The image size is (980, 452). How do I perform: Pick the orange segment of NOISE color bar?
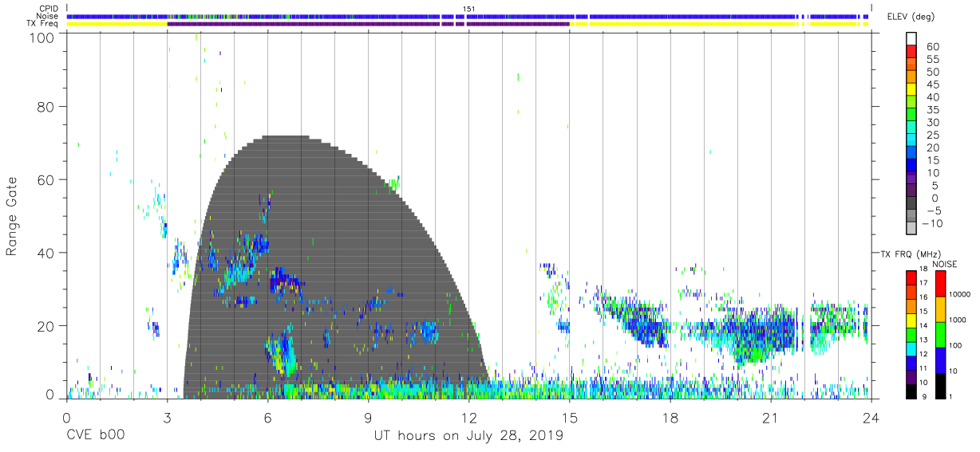(x=941, y=309)
